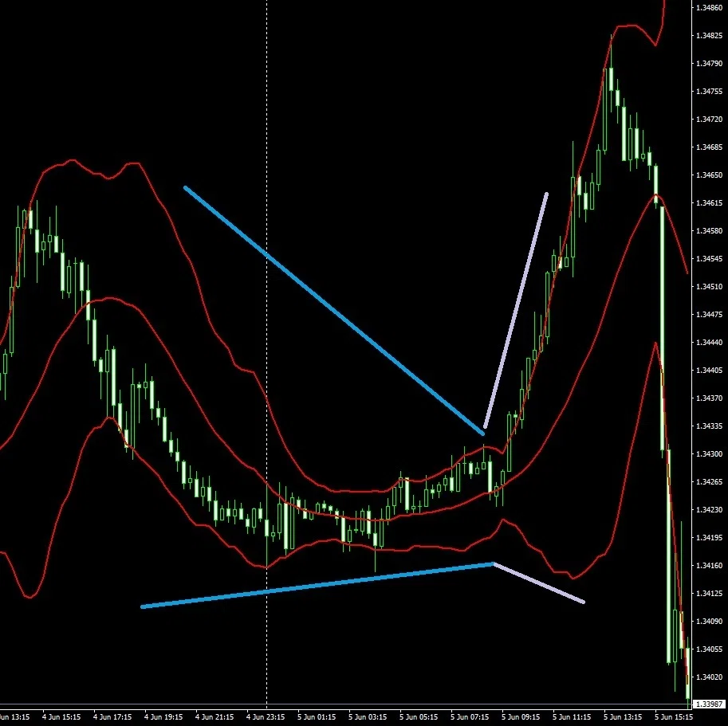Screen dimensions: 728x726
Task: Click the 1.34405 price axis label
Action: [709, 371]
